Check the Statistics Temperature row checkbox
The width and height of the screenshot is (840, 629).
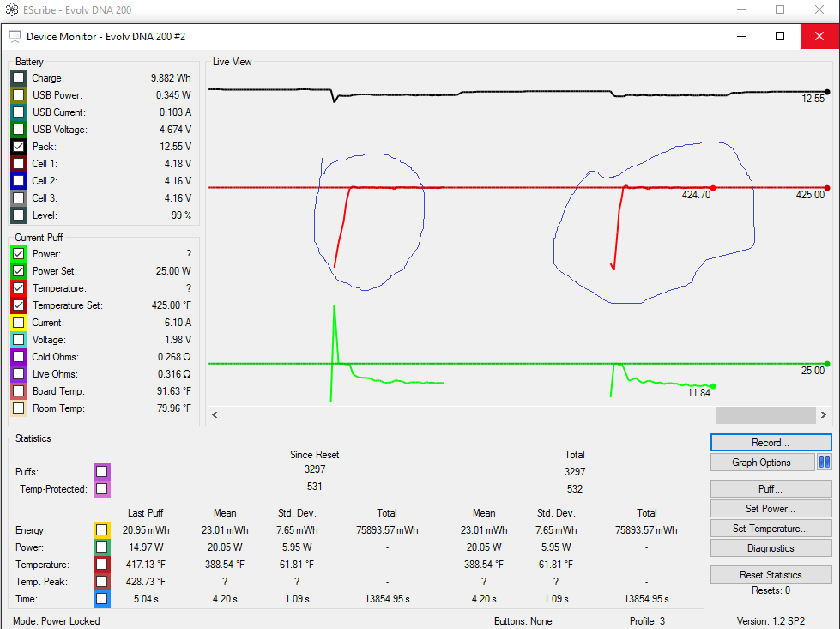click(x=102, y=564)
